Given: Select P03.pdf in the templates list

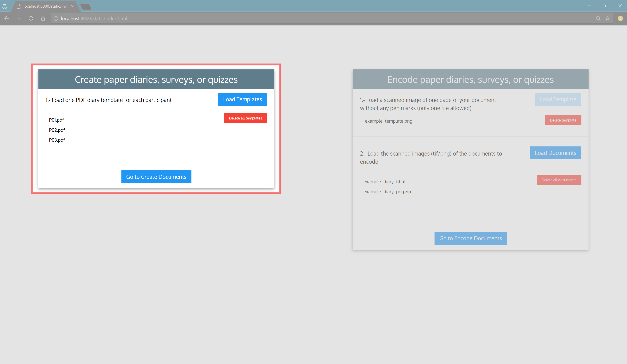Looking at the screenshot, I should click(x=57, y=140).
